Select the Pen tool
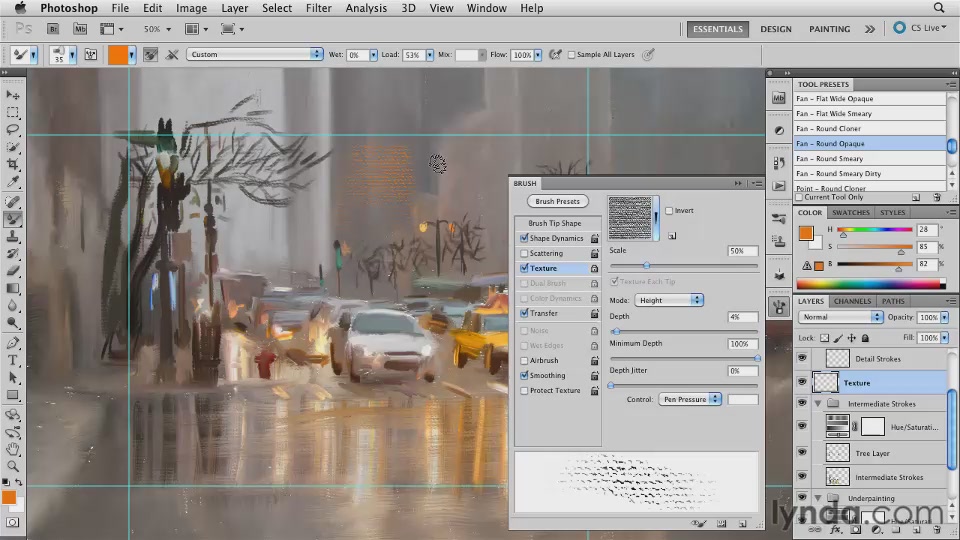The height and width of the screenshot is (540, 960). coord(13,343)
